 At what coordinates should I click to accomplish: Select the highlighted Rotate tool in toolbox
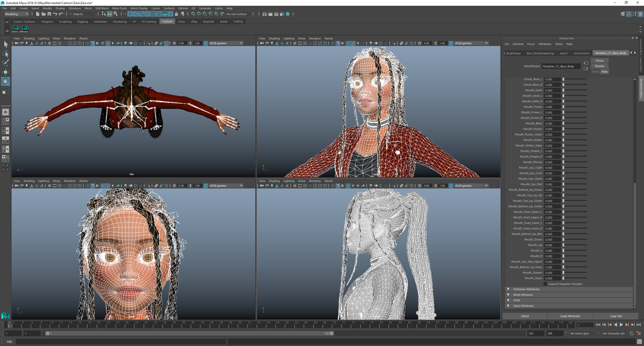[x=5, y=81]
